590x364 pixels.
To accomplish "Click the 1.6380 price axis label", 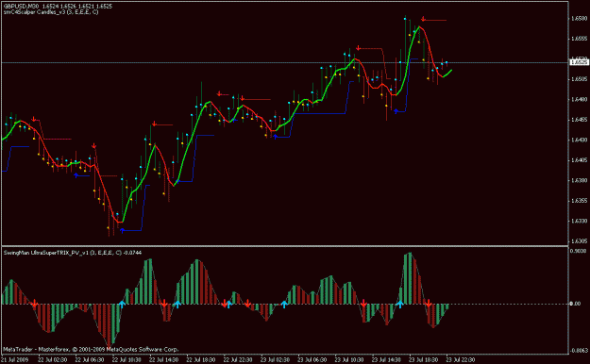I will pyautogui.click(x=579, y=180).
